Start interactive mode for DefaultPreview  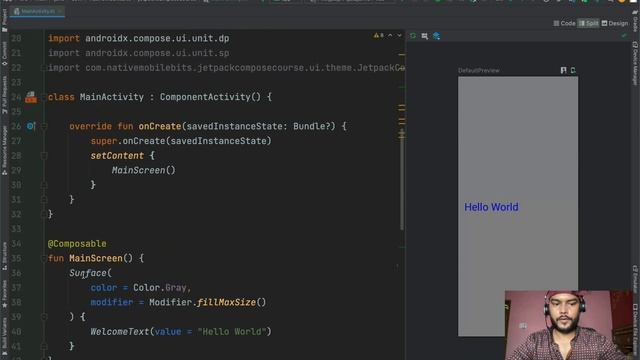pos(563,70)
